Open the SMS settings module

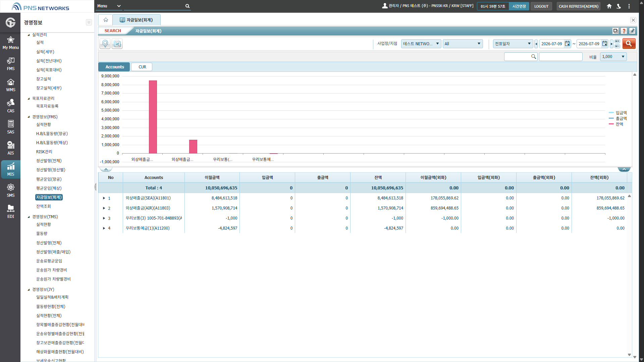10,190
